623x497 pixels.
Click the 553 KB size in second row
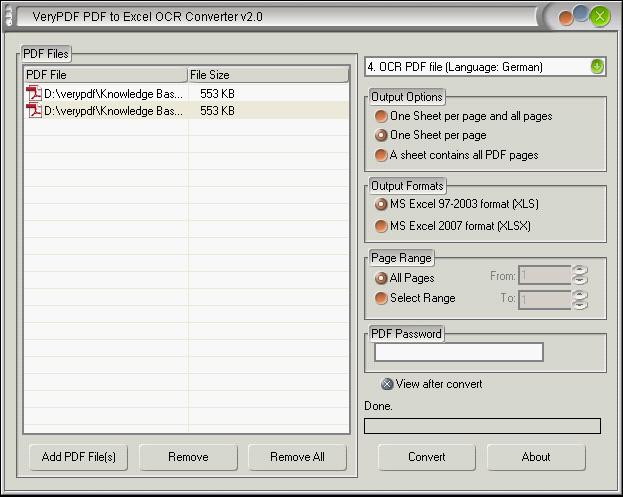pos(217,111)
